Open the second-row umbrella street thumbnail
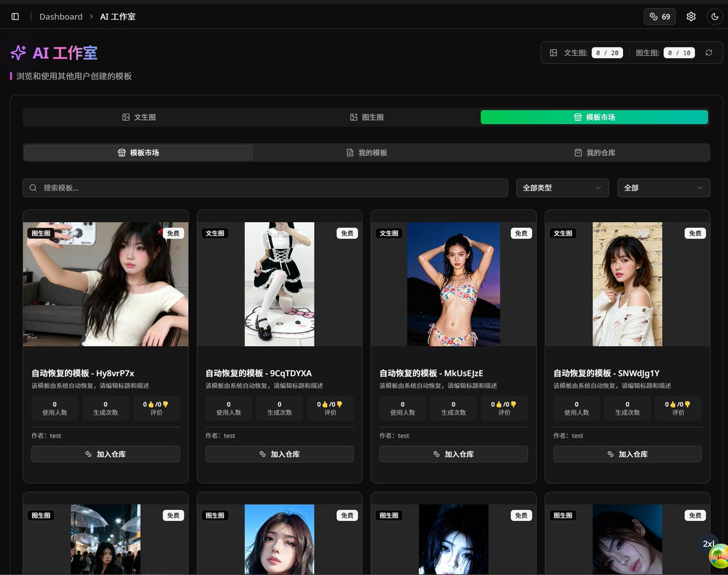The width and height of the screenshot is (728, 575). (x=106, y=539)
